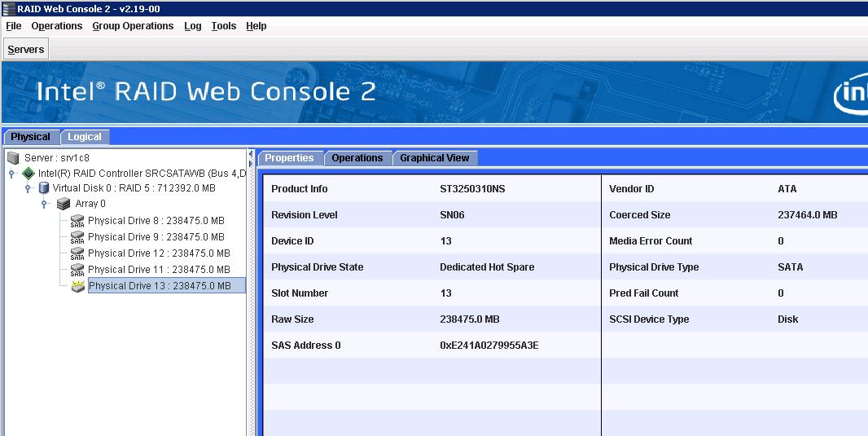Viewport: 868px width, 436px height.
Task: Open the Group Operations menu
Action: coord(133,26)
